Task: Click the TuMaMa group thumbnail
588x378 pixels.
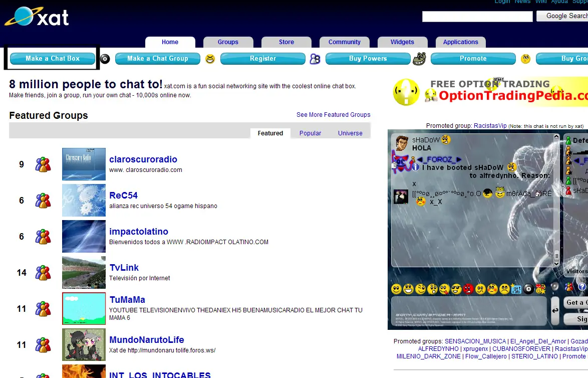Action: click(84, 308)
